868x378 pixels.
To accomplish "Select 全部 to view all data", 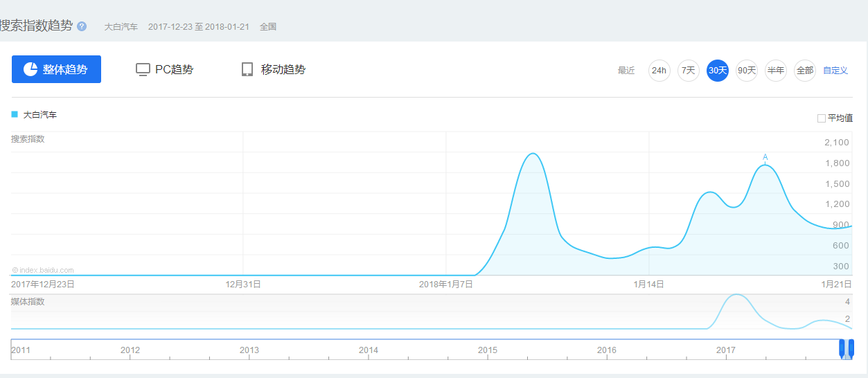I will coord(804,71).
